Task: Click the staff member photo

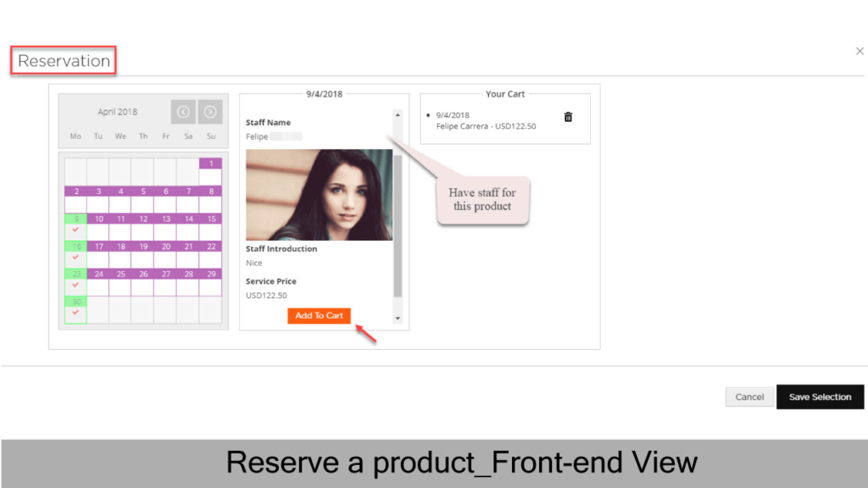Action: [319, 195]
